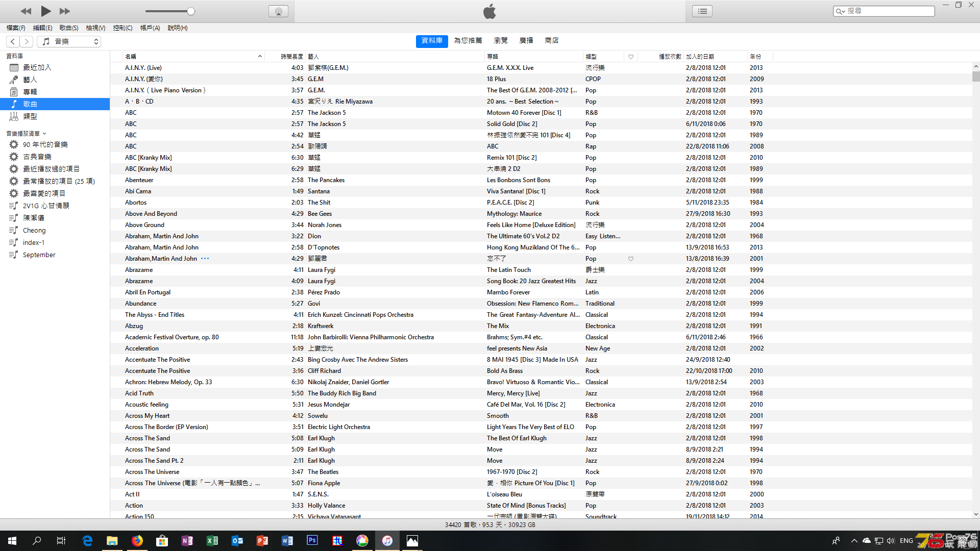Open the 帳戶(A) menu
980x551 pixels.
point(150,28)
